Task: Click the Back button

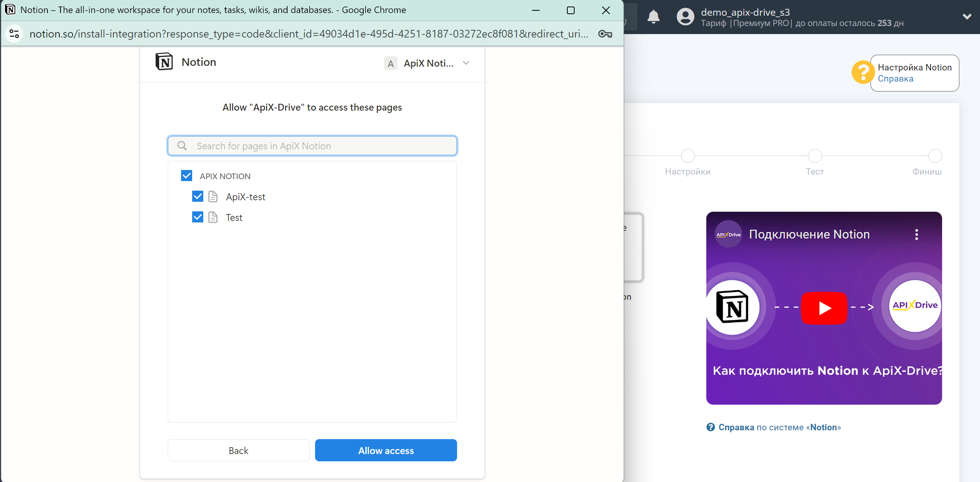Action: click(238, 450)
